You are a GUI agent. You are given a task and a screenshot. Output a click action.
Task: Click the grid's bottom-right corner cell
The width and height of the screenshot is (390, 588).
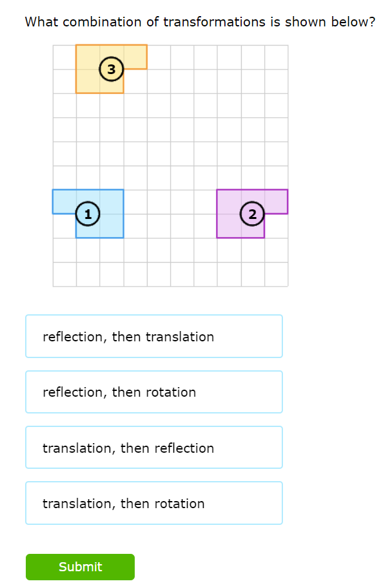(276, 274)
